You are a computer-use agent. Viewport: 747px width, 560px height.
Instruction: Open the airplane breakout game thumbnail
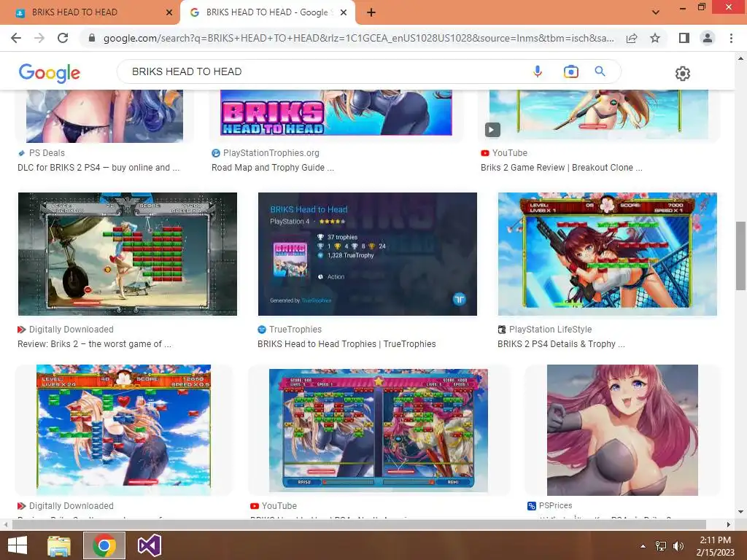point(127,254)
